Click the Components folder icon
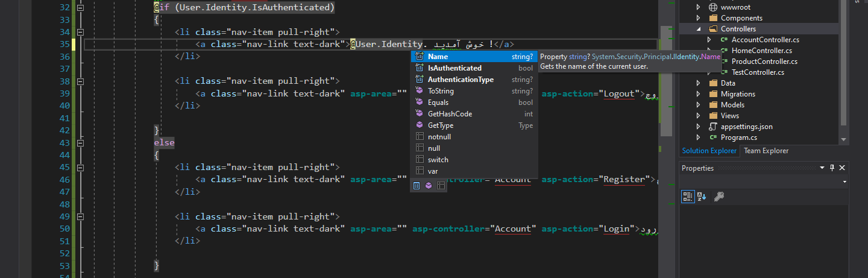Viewport: 868px width, 278px height. pos(712,18)
